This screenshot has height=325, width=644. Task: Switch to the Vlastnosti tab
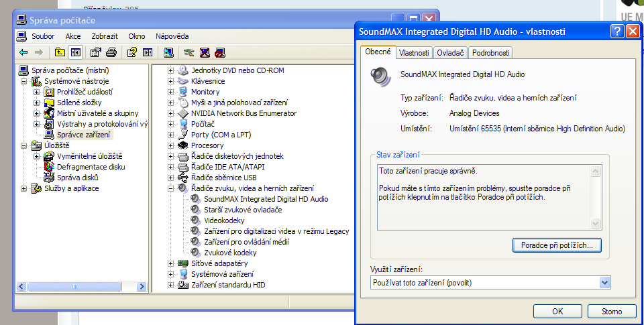point(414,52)
